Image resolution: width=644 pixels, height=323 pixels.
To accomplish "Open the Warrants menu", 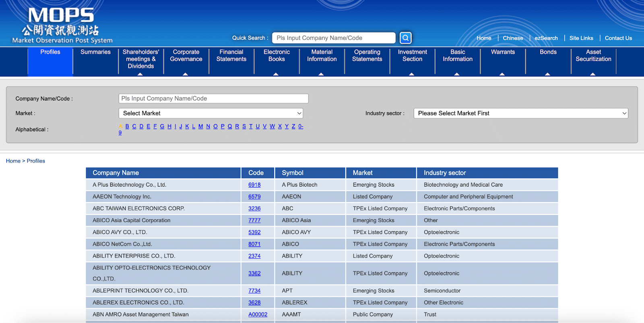I will (x=503, y=52).
